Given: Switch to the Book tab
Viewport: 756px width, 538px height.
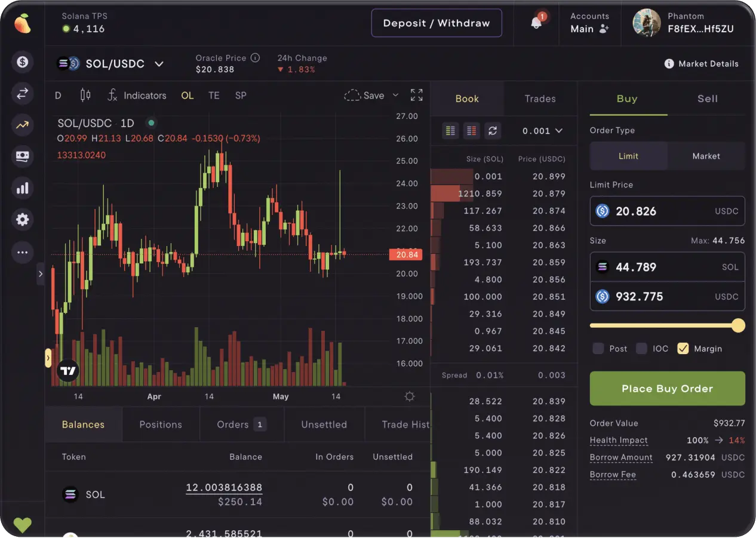Looking at the screenshot, I should [x=467, y=99].
